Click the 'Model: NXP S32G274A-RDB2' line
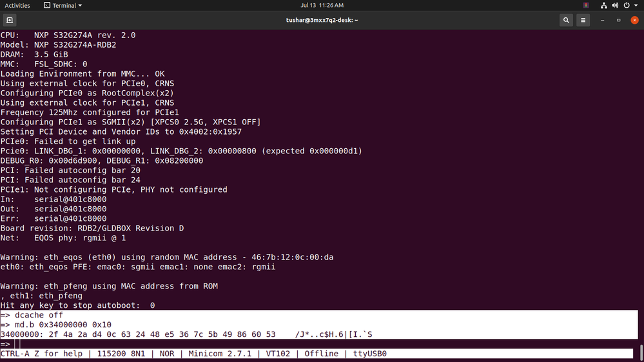Image resolution: width=644 pixels, height=362 pixels. pyautogui.click(x=58, y=44)
